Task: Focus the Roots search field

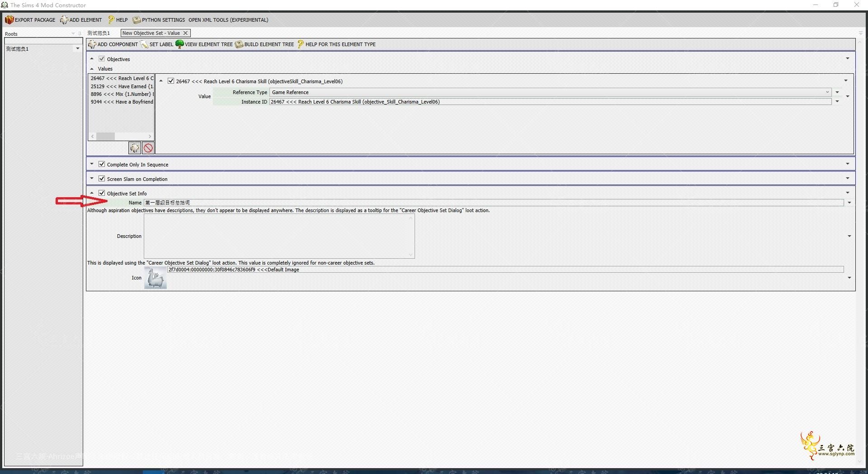Action: [43, 41]
